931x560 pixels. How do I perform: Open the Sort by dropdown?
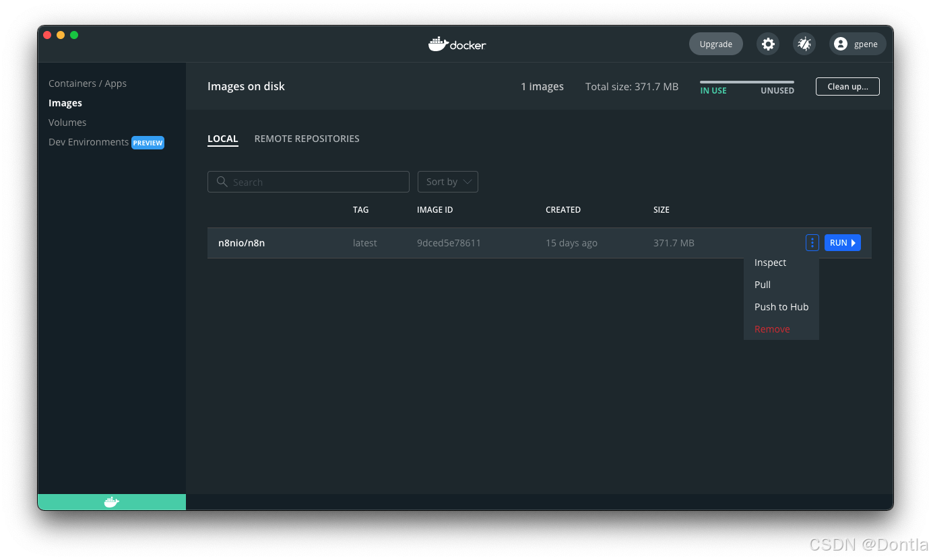[x=447, y=182]
